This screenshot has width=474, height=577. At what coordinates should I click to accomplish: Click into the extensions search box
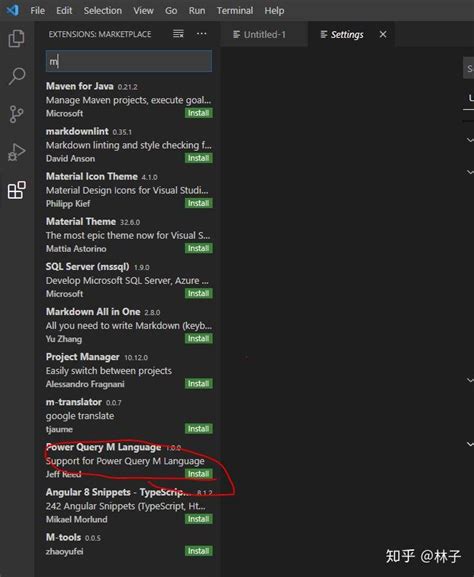point(129,61)
